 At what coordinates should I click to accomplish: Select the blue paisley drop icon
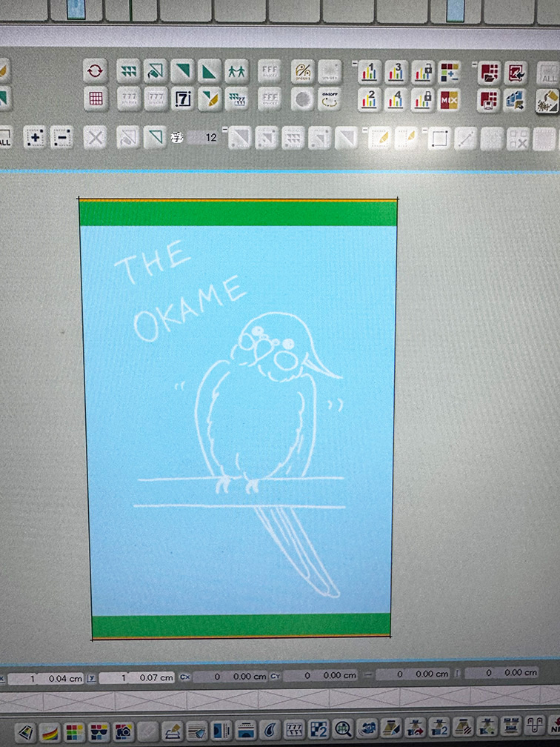[x=270, y=729]
